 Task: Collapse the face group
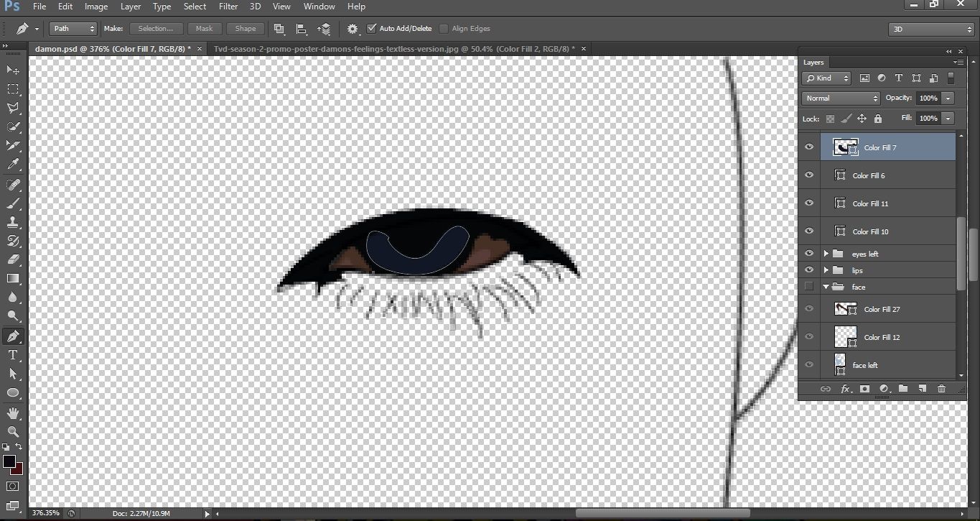826,287
